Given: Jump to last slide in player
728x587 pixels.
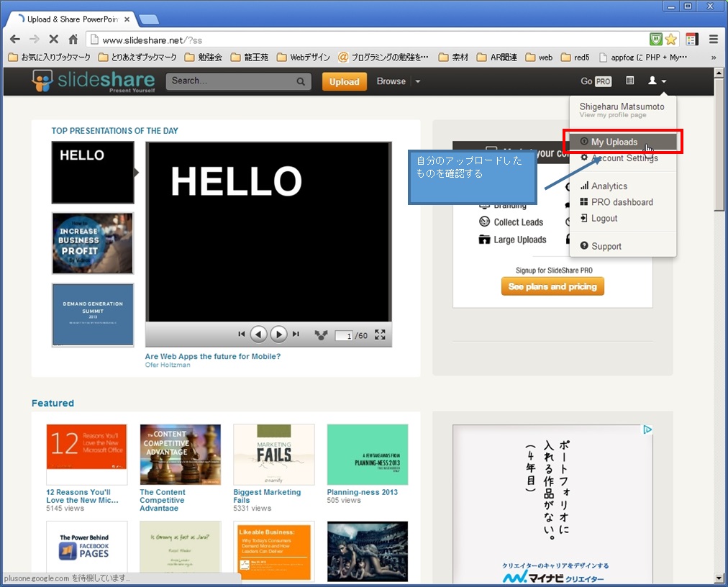Looking at the screenshot, I should tap(296, 334).
